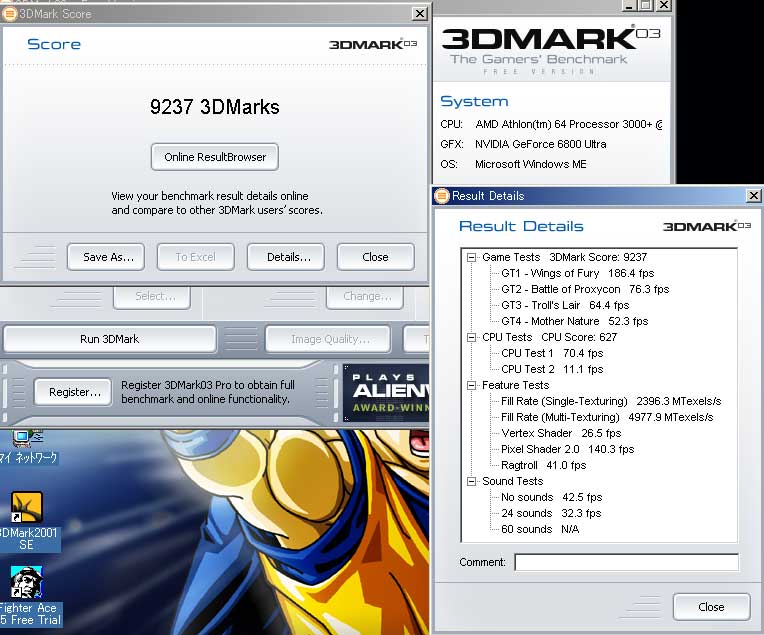Close the Result Details window with Close button
The width and height of the screenshot is (764, 635).
[711, 607]
